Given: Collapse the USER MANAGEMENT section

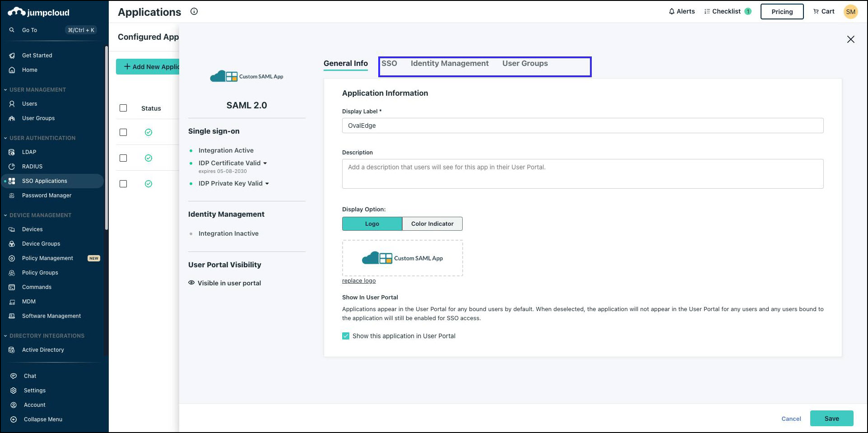Looking at the screenshot, I should click(x=5, y=90).
